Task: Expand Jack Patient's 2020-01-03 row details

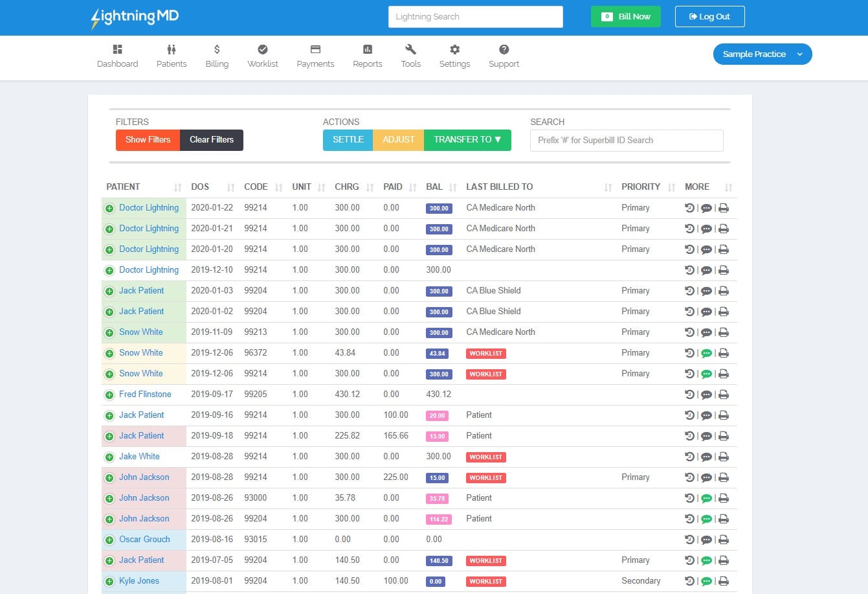Action: coord(109,291)
